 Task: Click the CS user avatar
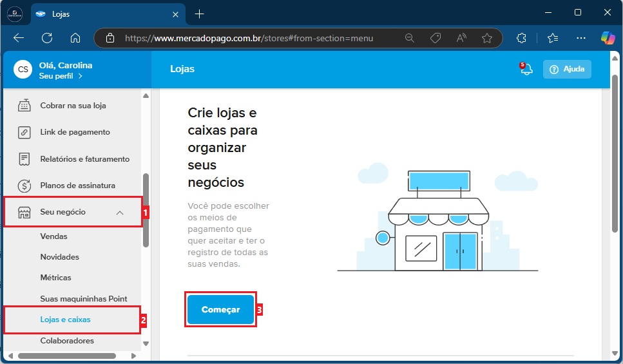point(23,69)
